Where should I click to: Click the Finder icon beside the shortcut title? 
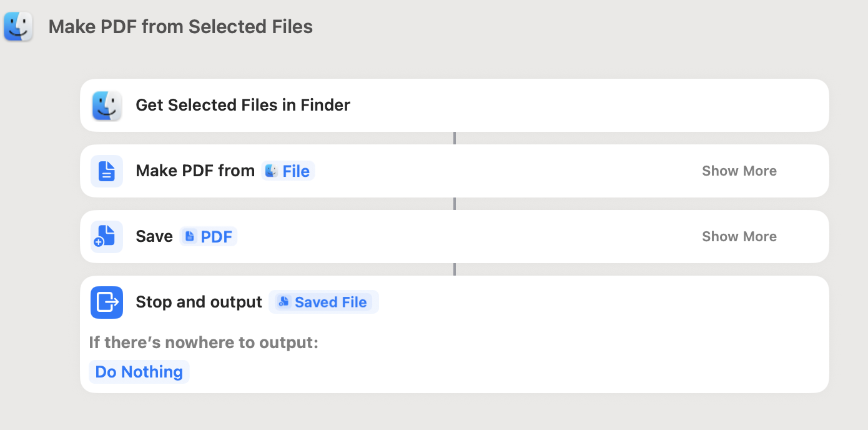(18, 27)
